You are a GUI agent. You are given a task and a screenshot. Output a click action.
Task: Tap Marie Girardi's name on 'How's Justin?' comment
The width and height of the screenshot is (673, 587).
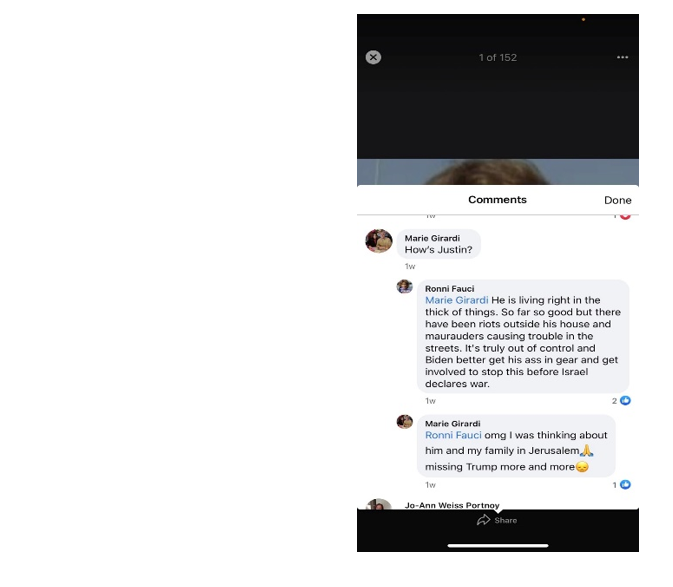click(432, 238)
